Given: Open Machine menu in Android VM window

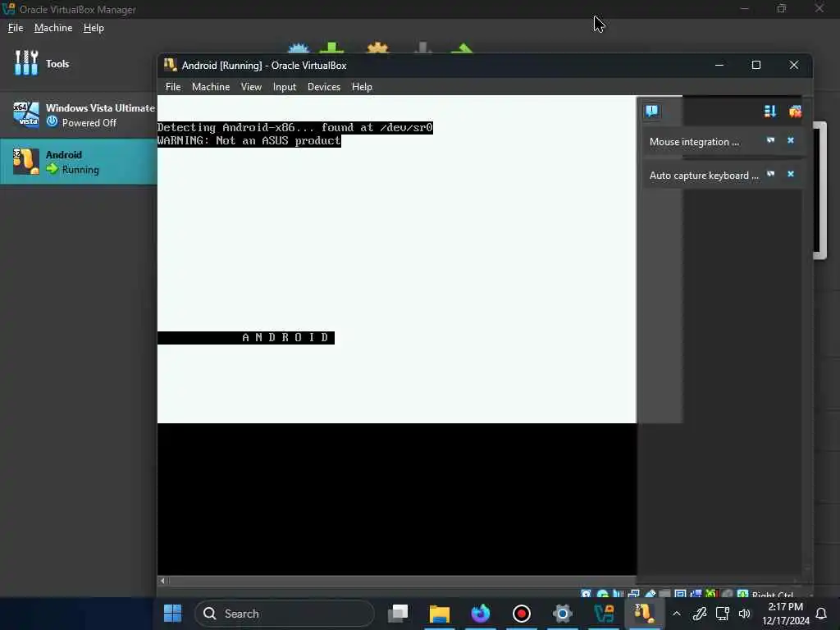Looking at the screenshot, I should [x=211, y=87].
